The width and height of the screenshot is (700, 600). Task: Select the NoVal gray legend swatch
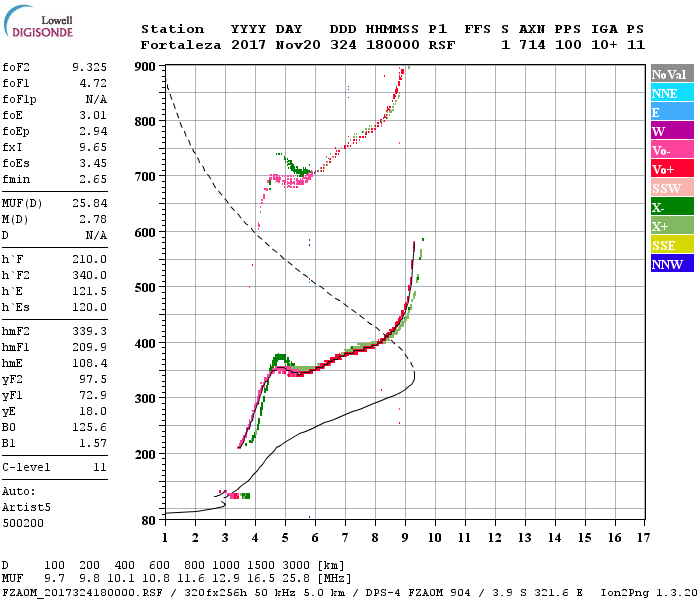(672, 74)
